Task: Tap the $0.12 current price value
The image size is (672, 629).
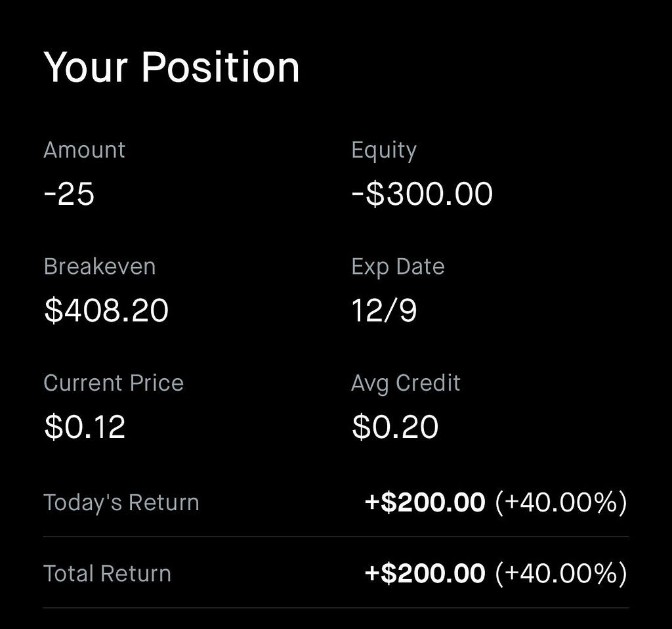Action: point(85,427)
